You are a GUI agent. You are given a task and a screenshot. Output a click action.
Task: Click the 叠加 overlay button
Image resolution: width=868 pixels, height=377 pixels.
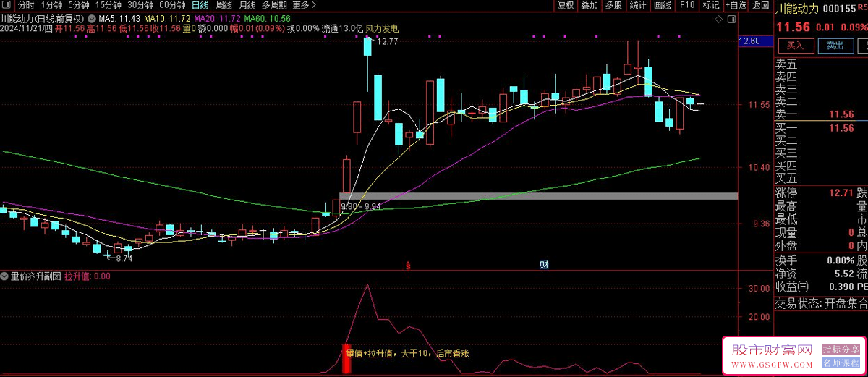590,5
